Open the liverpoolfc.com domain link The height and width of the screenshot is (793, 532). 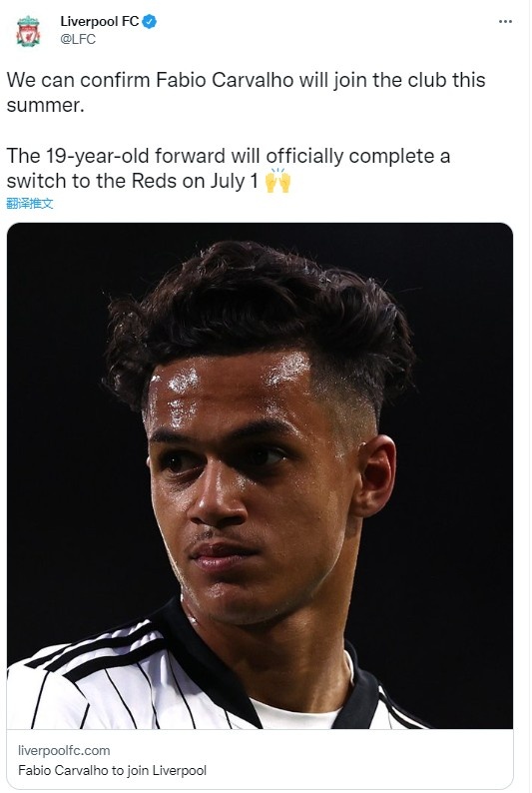tap(64, 750)
